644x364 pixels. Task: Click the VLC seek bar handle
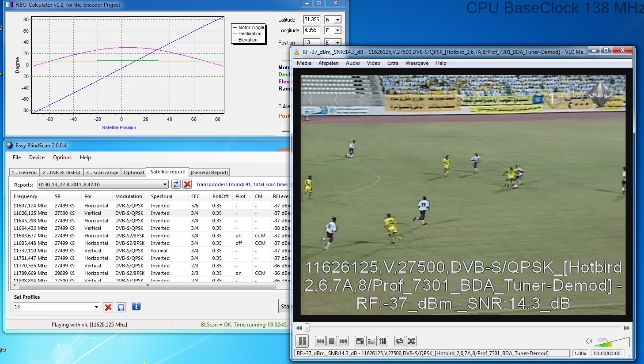pos(307,328)
